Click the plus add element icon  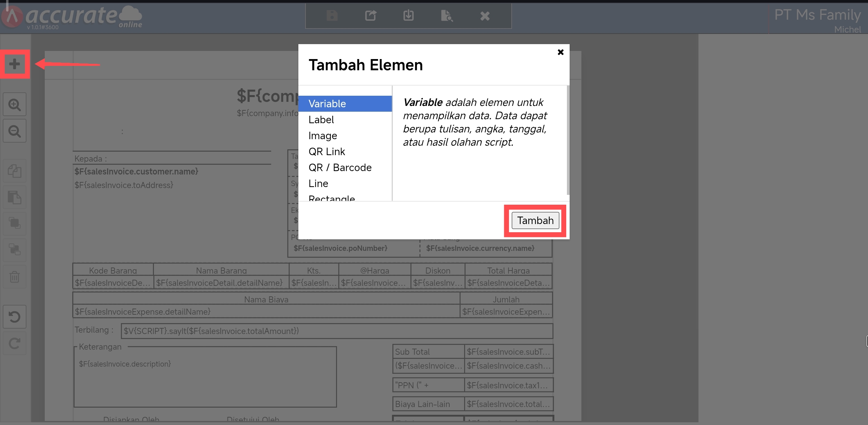click(x=14, y=64)
